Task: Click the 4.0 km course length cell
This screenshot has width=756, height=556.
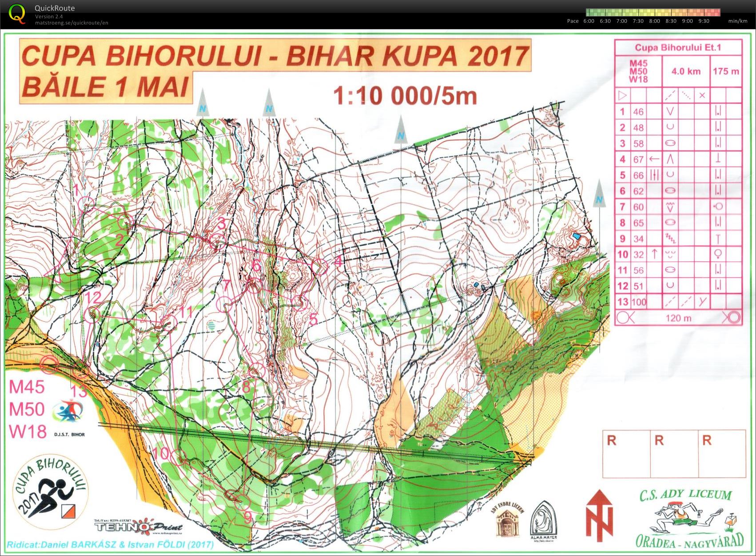Action: [x=686, y=71]
